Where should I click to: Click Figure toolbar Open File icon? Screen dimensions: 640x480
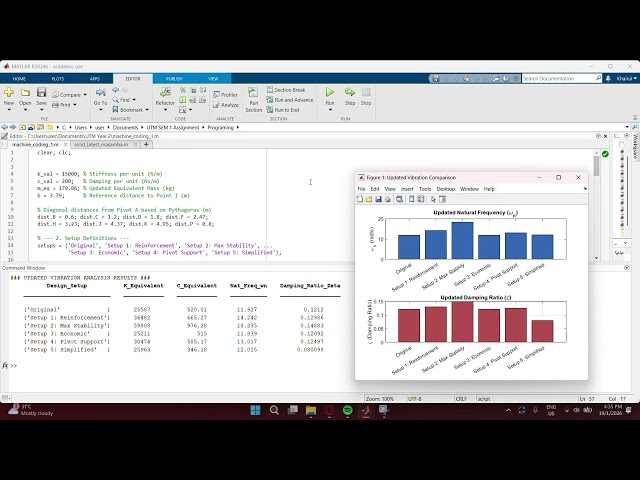click(369, 199)
